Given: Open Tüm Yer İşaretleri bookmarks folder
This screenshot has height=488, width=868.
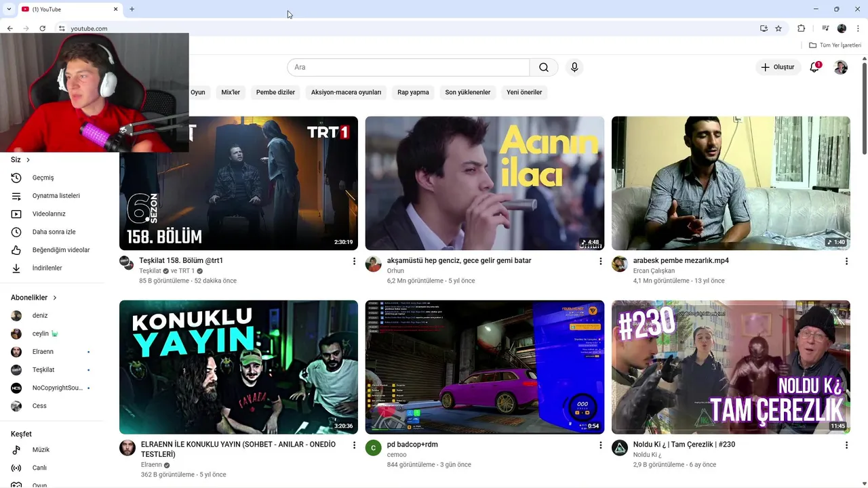Looking at the screenshot, I should point(835,45).
